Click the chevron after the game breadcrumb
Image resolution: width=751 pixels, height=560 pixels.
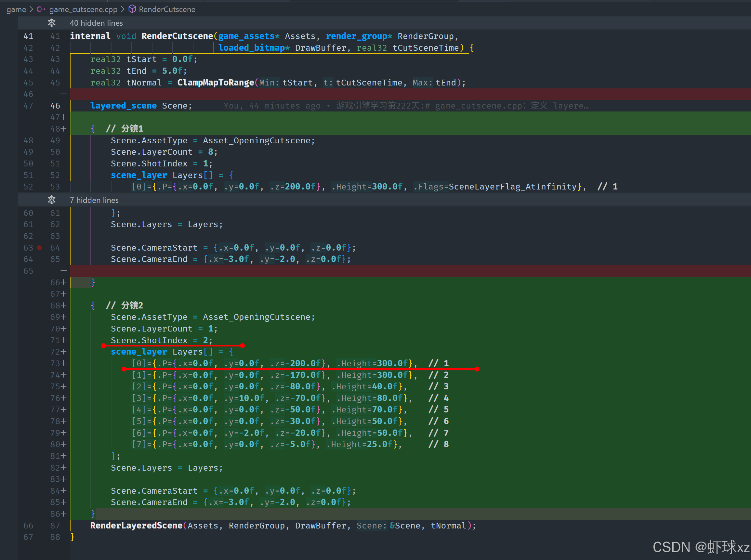pos(31,9)
